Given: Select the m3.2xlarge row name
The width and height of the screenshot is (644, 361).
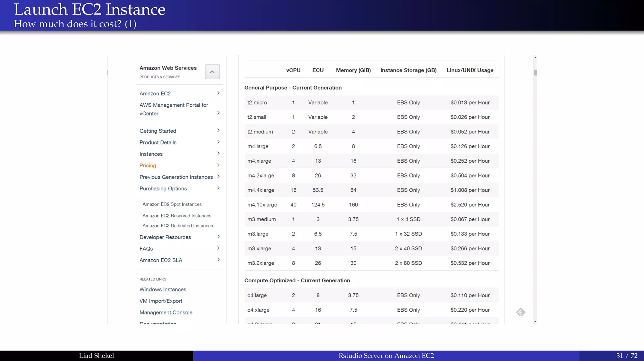Looking at the screenshot, I should pyautogui.click(x=261, y=263).
